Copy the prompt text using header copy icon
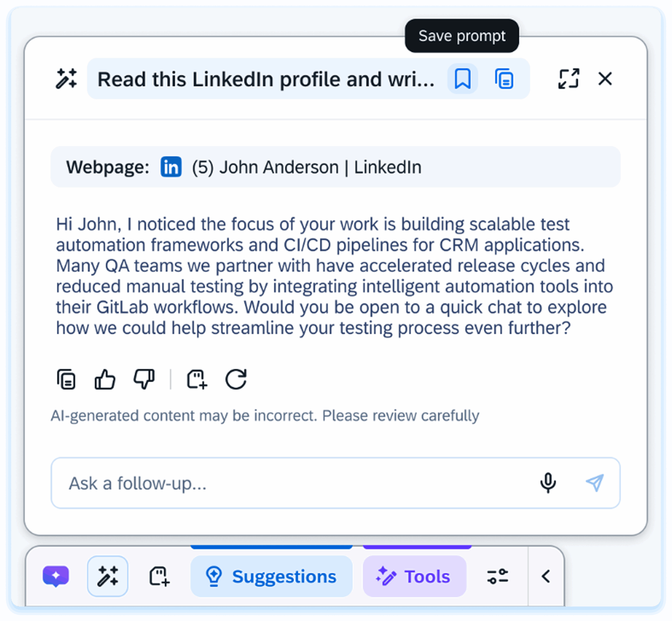672x621 pixels. pos(504,79)
